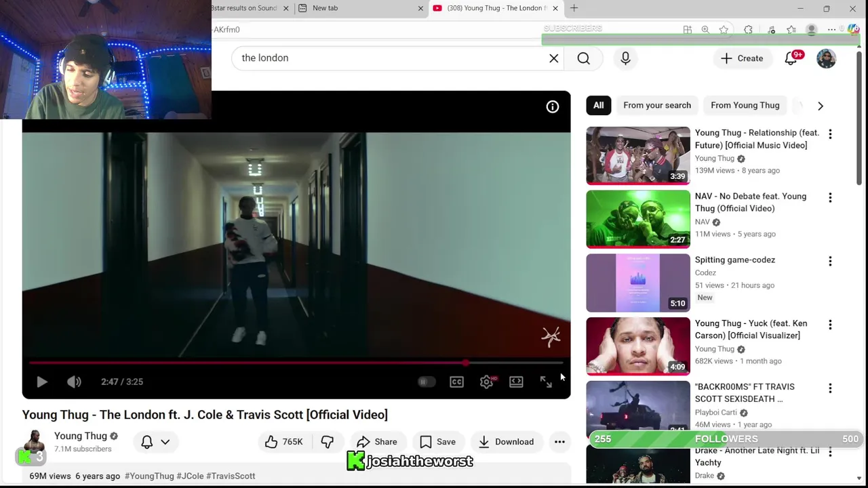Viewport: 868px width, 488px height.
Task: Click the #TravisScott hashtag
Action: point(231,476)
